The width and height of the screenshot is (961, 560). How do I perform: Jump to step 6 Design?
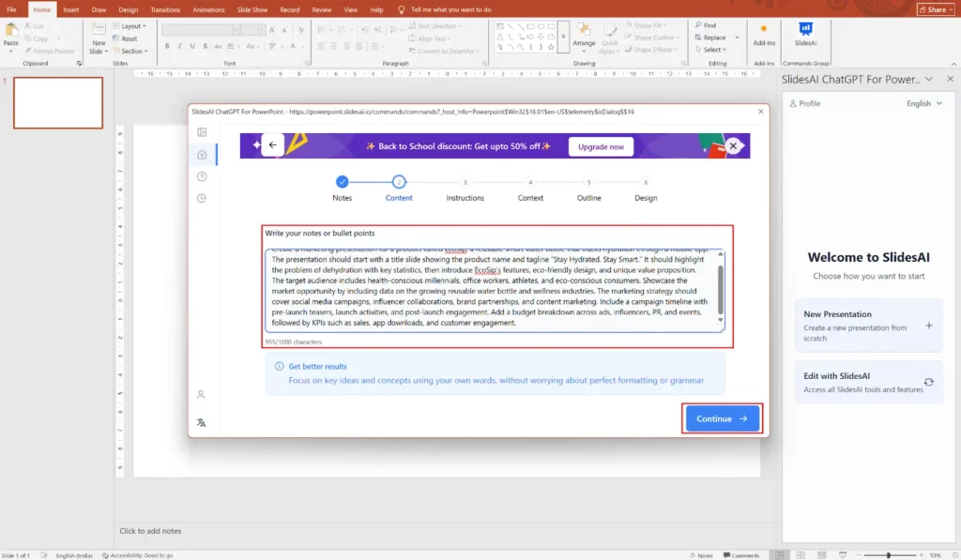[x=646, y=182]
